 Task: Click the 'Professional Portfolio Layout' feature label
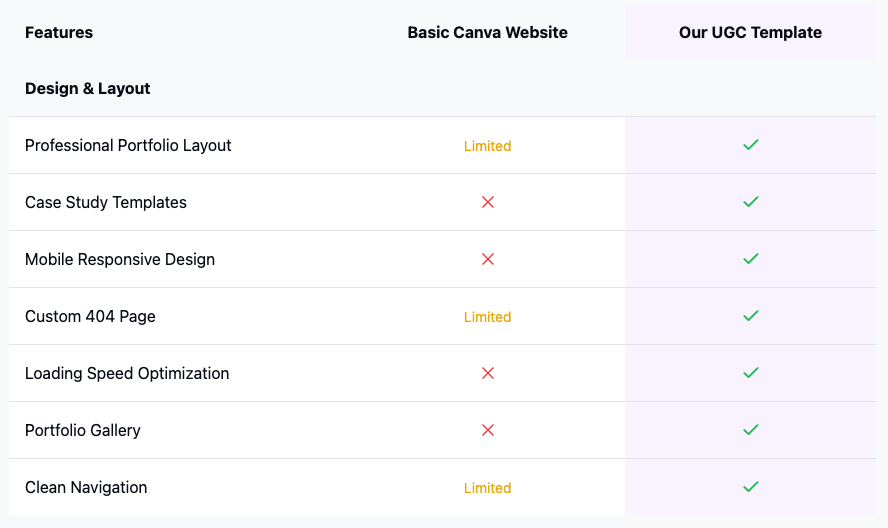tap(128, 146)
